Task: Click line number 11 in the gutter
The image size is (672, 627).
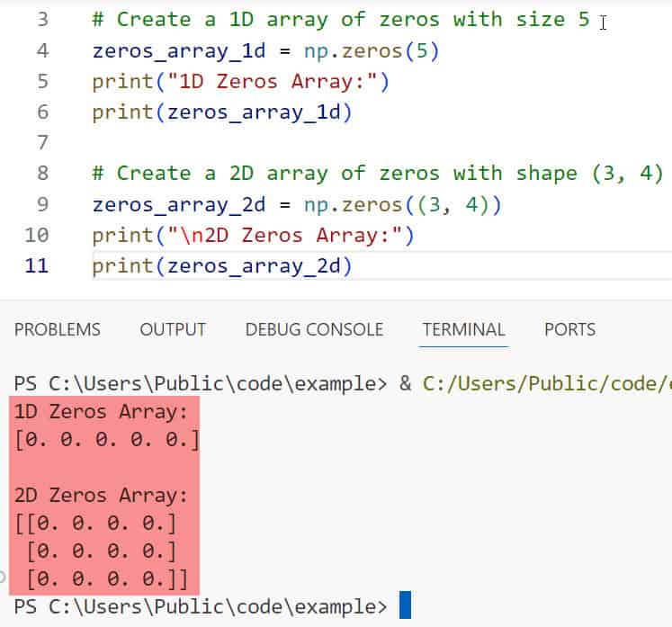Action: pyautogui.click(x=37, y=266)
